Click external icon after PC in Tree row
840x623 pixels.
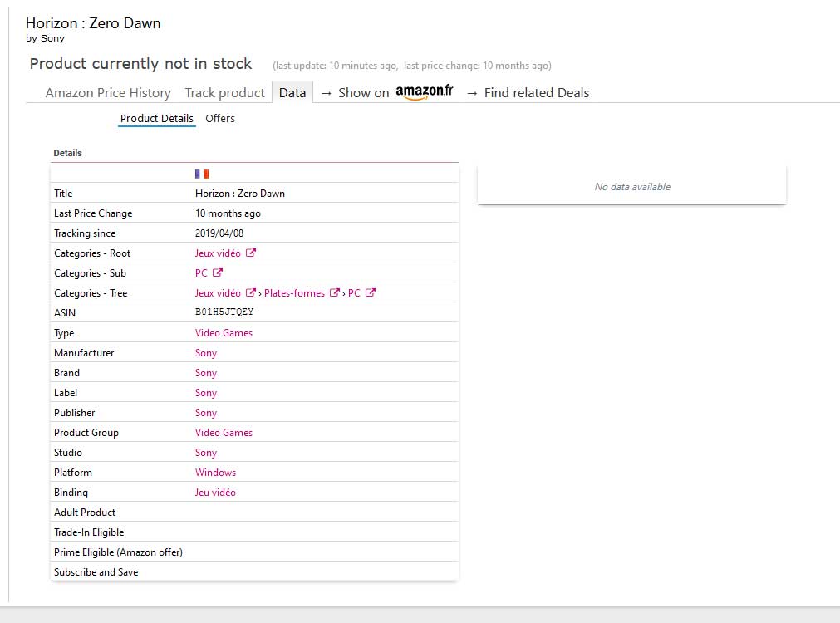(371, 292)
